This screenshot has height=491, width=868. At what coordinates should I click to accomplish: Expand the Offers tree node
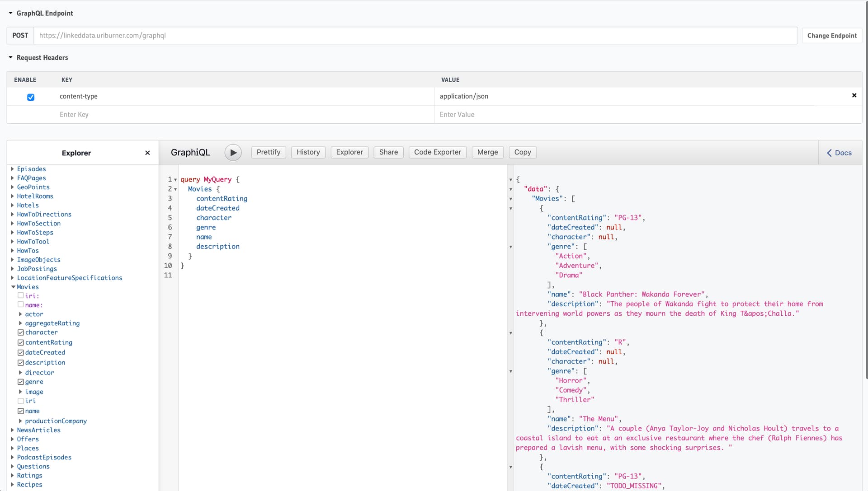pyautogui.click(x=12, y=439)
